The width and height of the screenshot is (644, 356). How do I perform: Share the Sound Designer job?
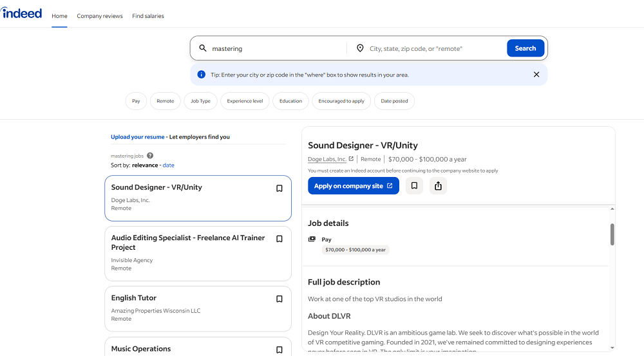pos(438,186)
